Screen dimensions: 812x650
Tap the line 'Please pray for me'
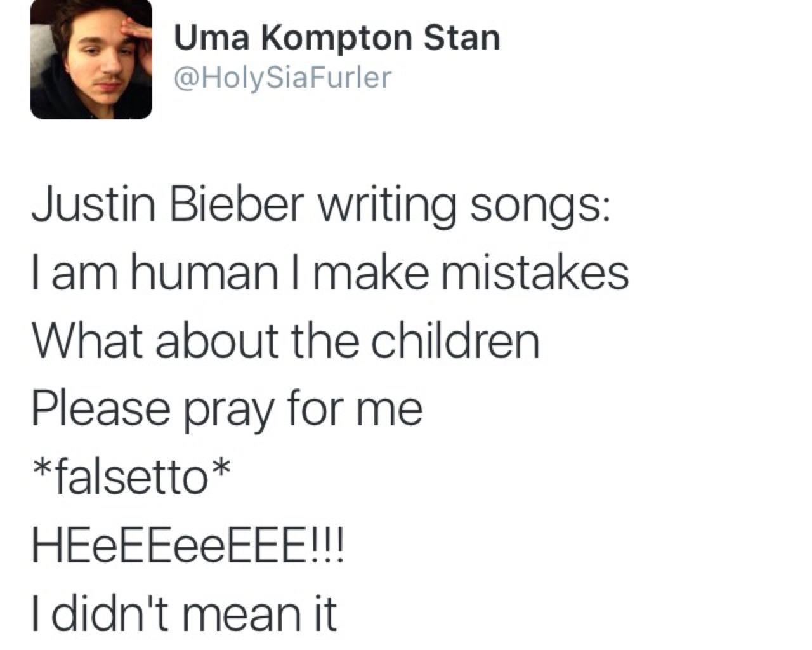coord(227,409)
